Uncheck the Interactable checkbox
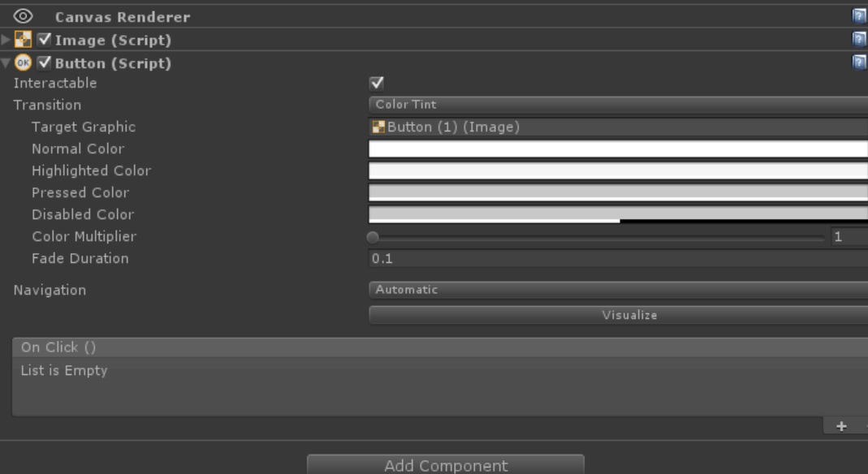The image size is (868, 474). click(377, 83)
